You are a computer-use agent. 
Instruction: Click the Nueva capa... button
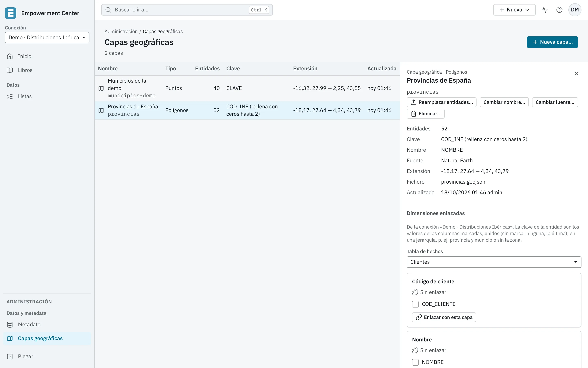pyautogui.click(x=552, y=42)
